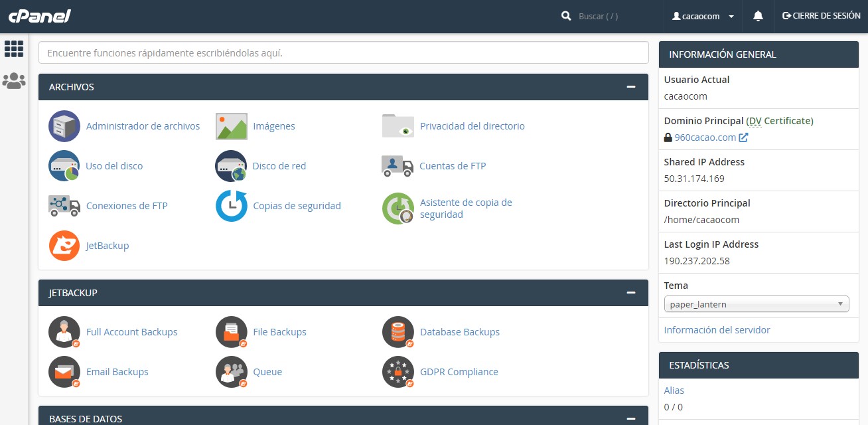This screenshot has width=868, height=425.
Task: Open the File Backups icon
Action: (232, 332)
